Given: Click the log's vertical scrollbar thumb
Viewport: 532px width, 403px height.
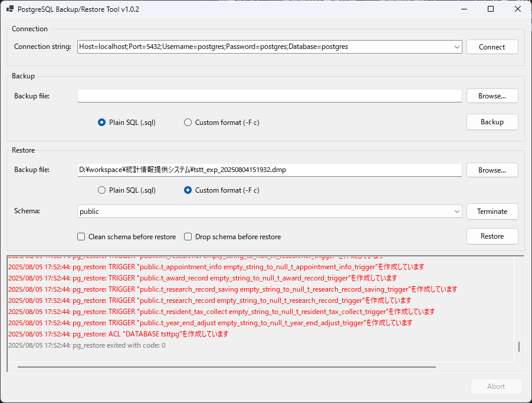Looking at the screenshot, I should point(519,347).
